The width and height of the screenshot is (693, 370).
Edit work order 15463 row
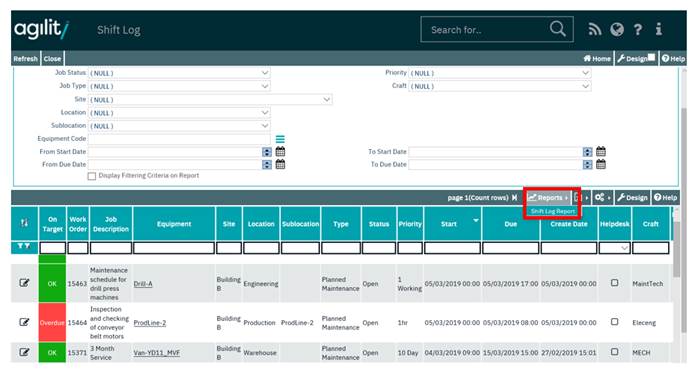click(x=24, y=283)
